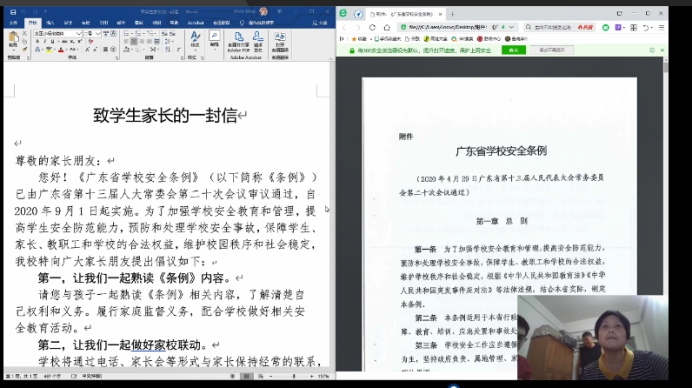Open the Acrobat ribbon tab
The height and width of the screenshot is (388, 692).
tap(196, 23)
